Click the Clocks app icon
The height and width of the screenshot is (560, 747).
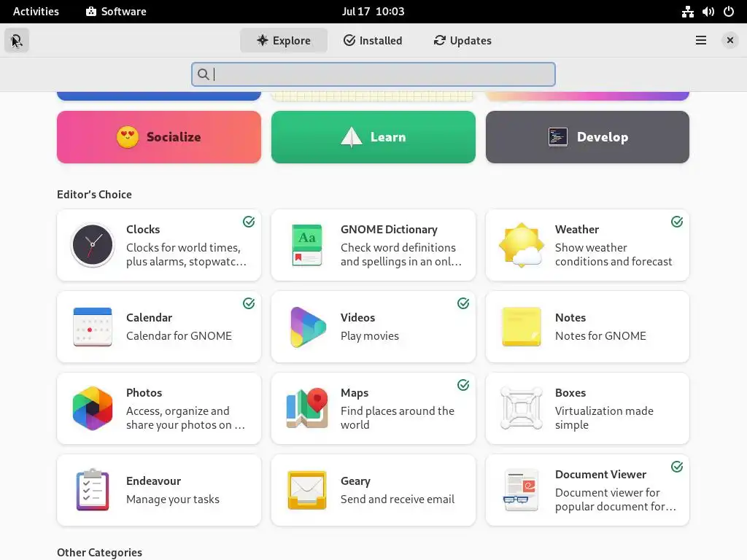pos(93,245)
